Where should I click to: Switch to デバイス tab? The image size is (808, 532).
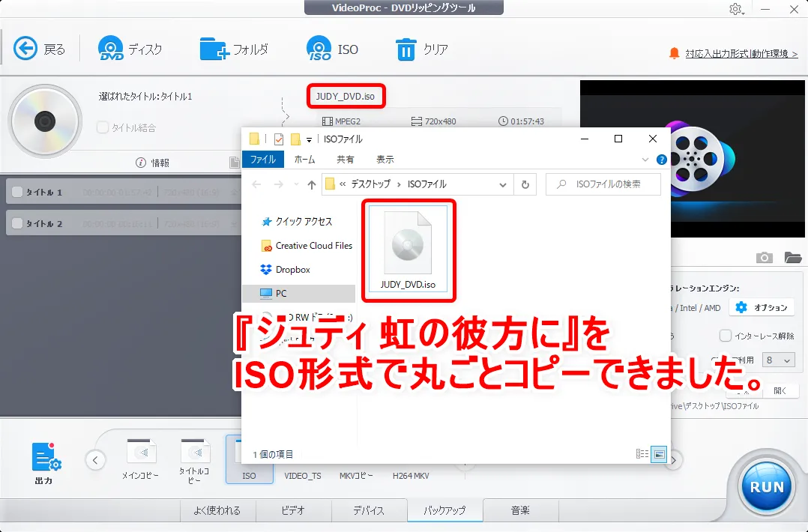tap(369, 510)
